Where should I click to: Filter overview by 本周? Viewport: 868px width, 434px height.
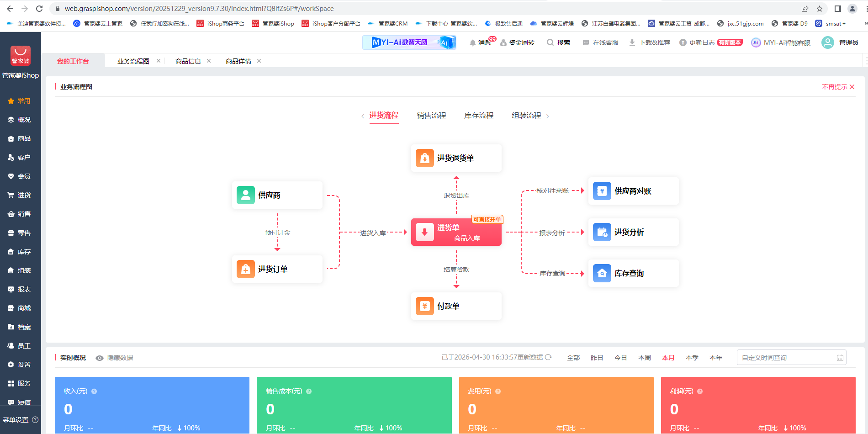(x=644, y=358)
